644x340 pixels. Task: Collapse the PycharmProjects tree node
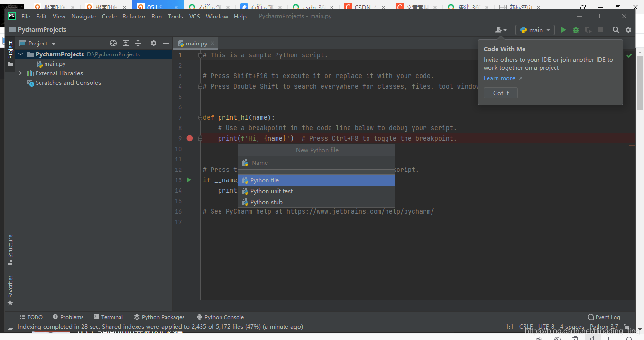click(20, 54)
